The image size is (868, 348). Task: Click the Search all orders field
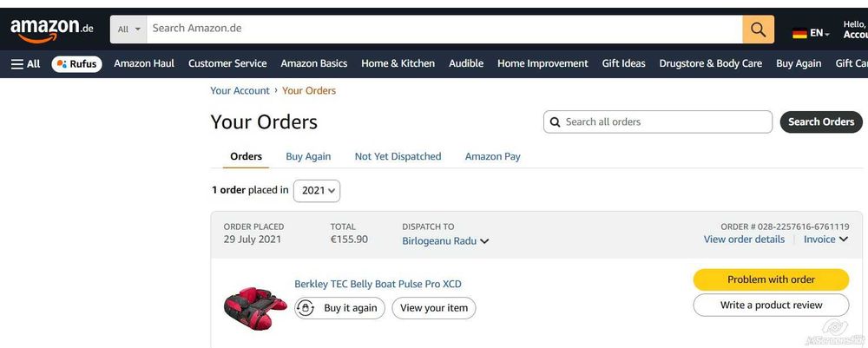(664, 122)
